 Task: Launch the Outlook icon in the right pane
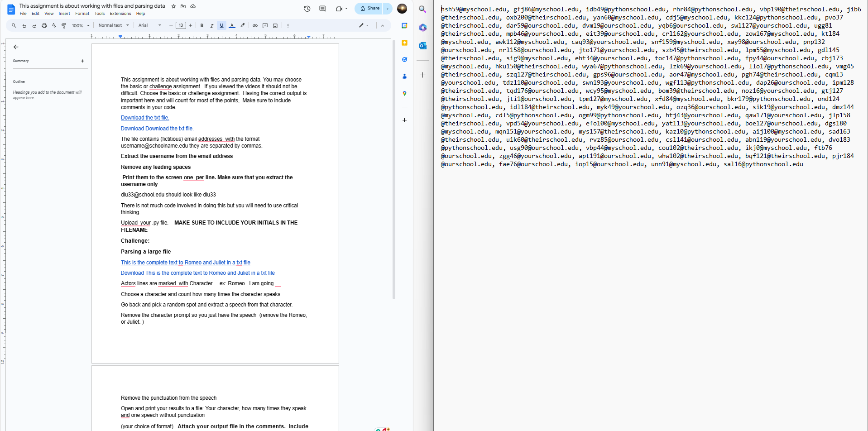(x=422, y=46)
